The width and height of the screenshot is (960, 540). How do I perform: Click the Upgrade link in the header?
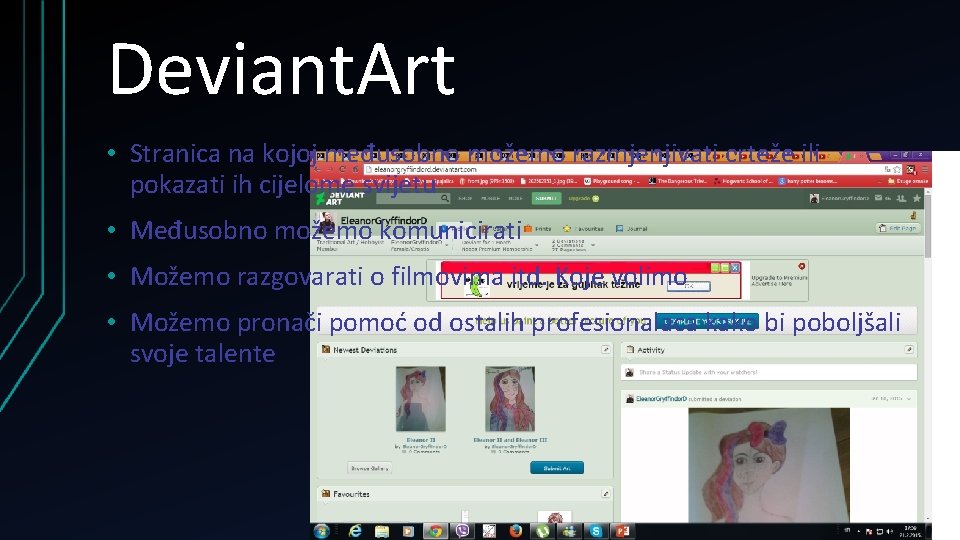point(583,198)
